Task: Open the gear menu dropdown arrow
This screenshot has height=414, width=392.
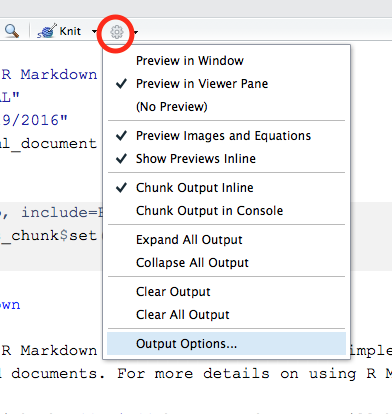Action: point(136,32)
